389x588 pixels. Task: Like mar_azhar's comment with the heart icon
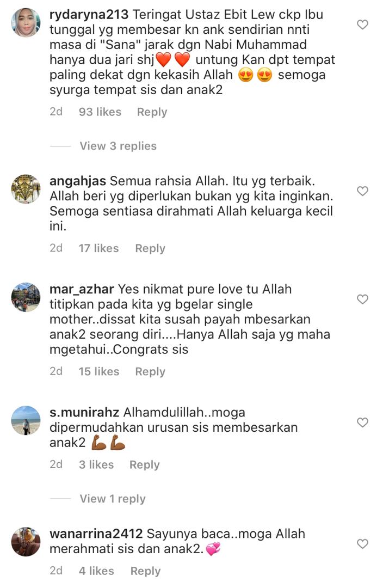click(362, 299)
